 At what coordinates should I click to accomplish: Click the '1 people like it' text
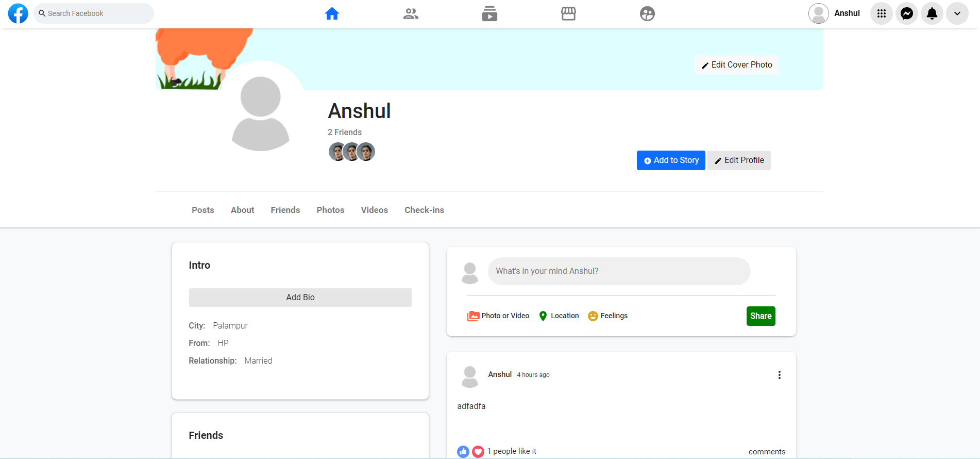[x=512, y=451]
